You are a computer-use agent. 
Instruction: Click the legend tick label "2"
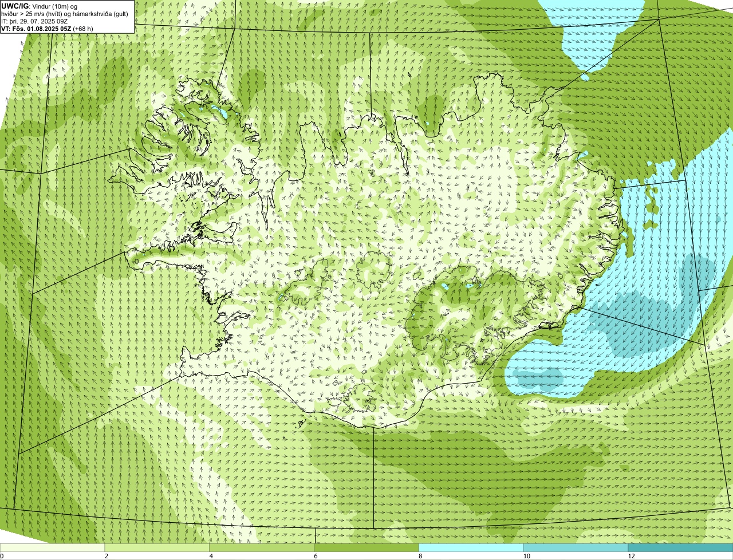pyautogui.click(x=107, y=556)
